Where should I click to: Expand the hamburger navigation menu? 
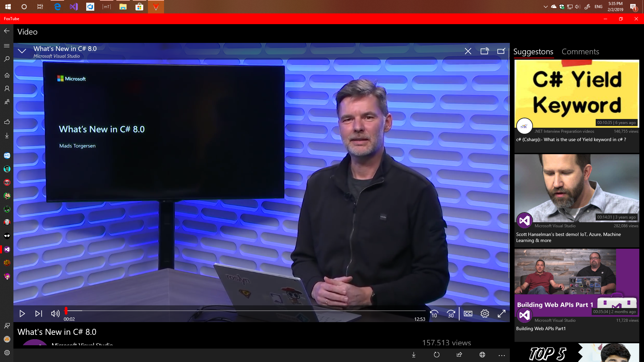tap(7, 46)
